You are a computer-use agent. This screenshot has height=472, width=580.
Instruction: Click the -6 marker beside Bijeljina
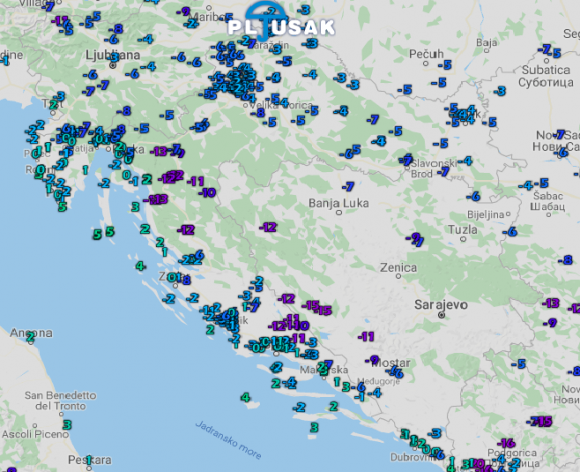point(510,232)
